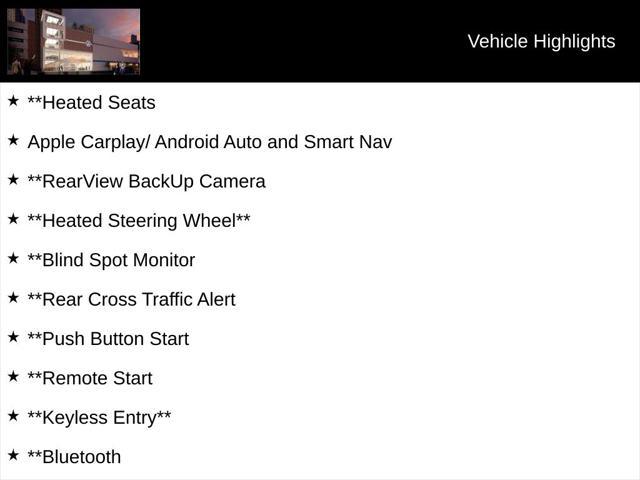Click the star bullet next to Apple Carplay

13,140
